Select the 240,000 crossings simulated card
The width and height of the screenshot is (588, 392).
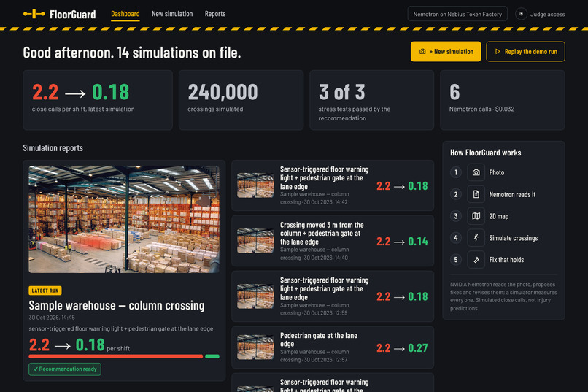pos(241,100)
